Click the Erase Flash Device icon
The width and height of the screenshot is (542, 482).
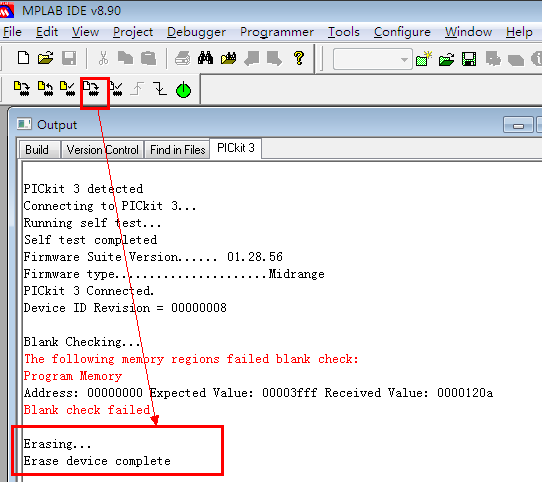point(91,89)
